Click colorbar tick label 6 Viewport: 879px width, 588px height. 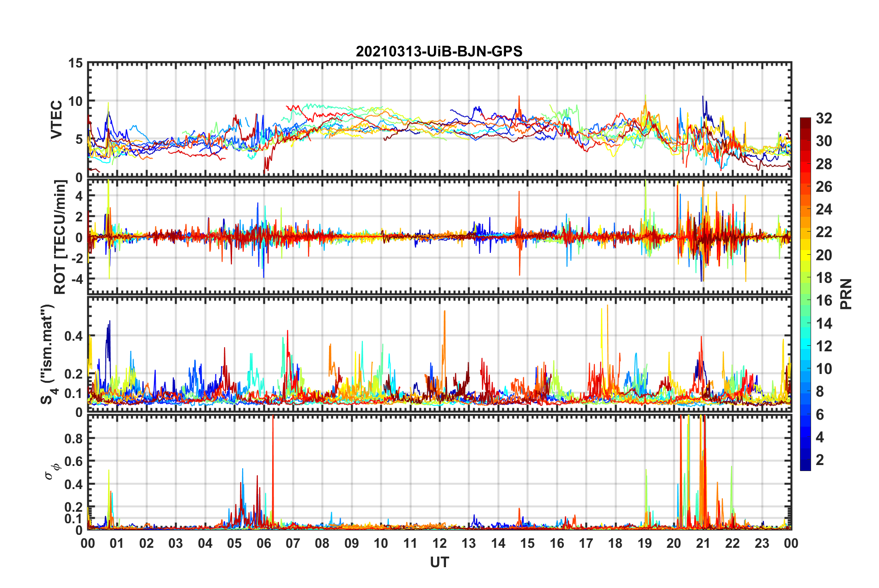click(819, 415)
